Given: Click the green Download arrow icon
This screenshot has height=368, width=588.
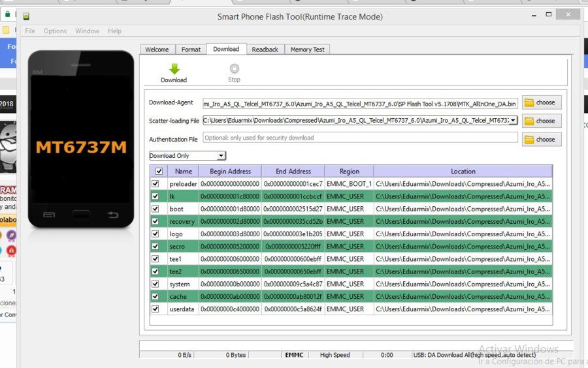Looking at the screenshot, I should [x=174, y=69].
